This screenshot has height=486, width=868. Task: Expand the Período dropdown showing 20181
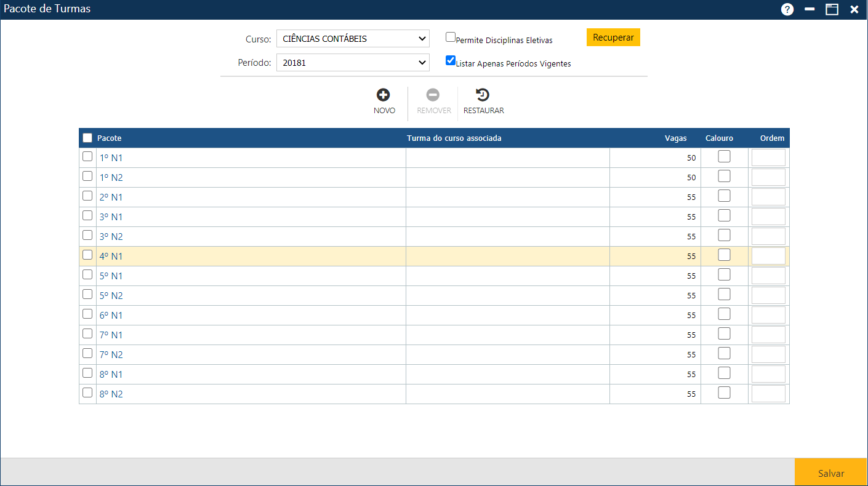click(352, 63)
